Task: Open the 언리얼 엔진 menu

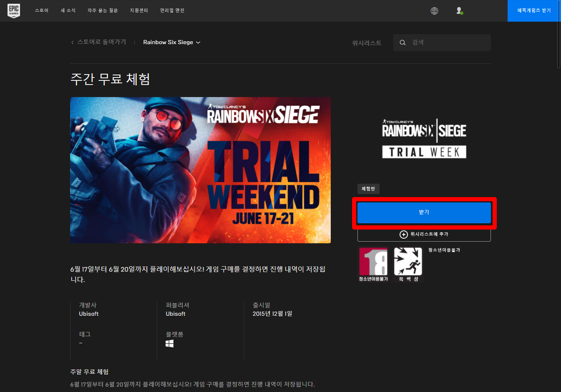Action: tap(172, 11)
